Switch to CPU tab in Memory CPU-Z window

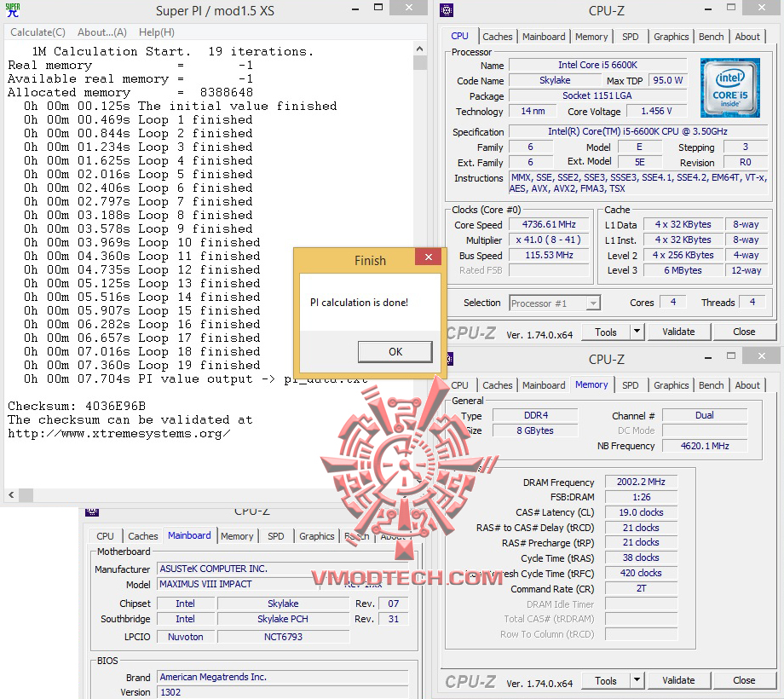click(x=459, y=385)
